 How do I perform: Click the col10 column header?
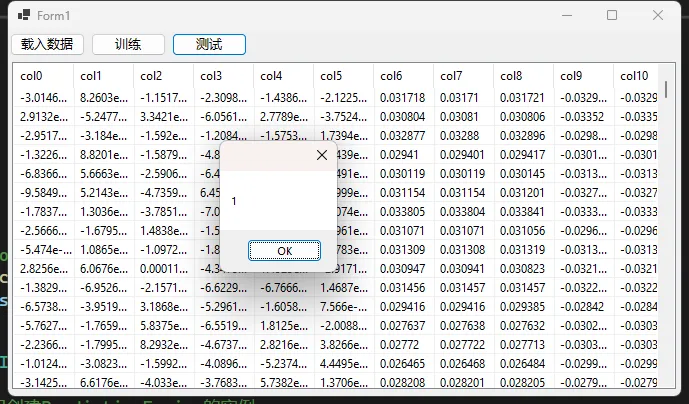click(636, 76)
